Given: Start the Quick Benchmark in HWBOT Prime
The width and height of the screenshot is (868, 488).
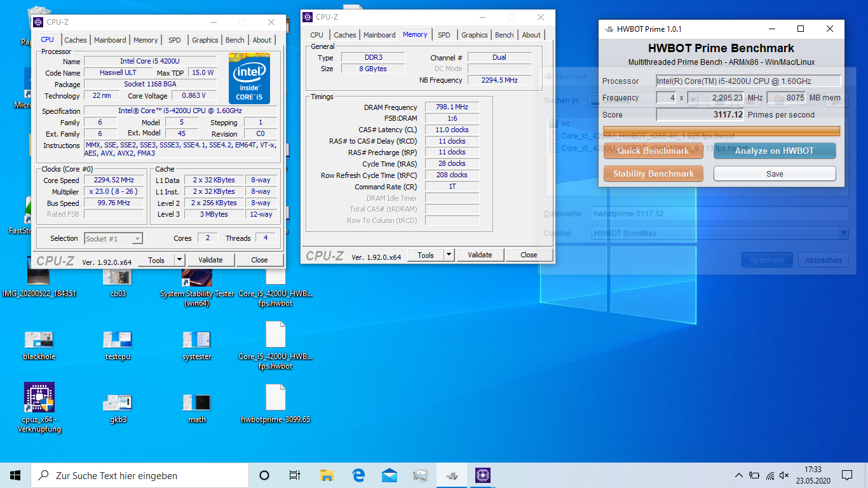Looking at the screenshot, I should 653,151.
